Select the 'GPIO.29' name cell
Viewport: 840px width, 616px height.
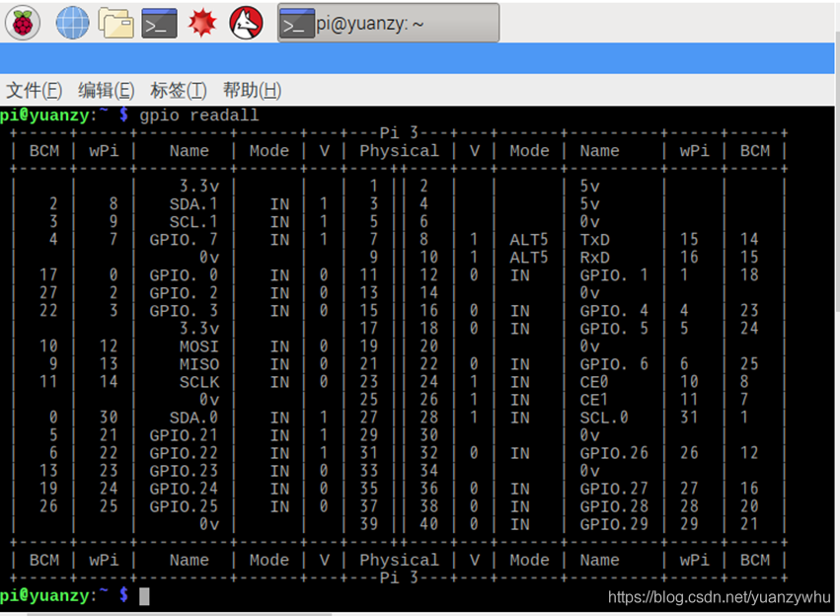coord(614,524)
